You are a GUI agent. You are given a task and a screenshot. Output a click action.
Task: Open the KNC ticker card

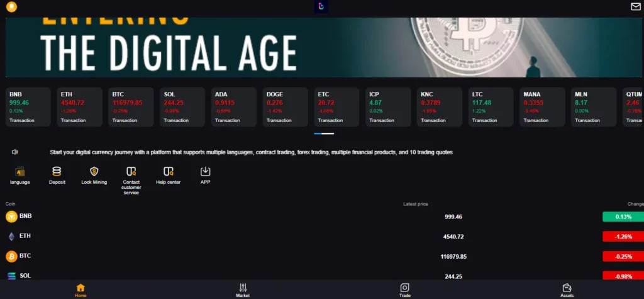[440, 107]
